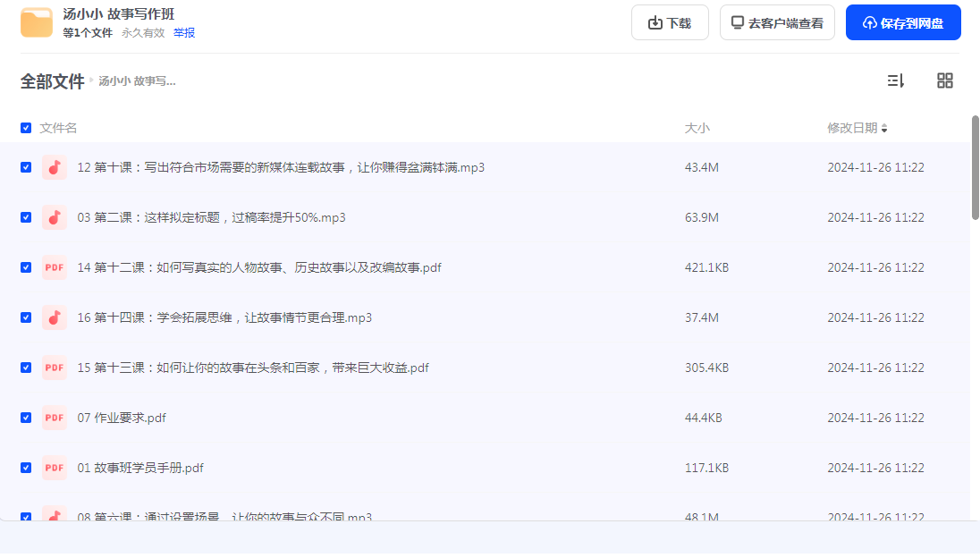
Task: Go to 全部文件 breadcrumb root
Action: pyautogui.click(x=52, y=81)
